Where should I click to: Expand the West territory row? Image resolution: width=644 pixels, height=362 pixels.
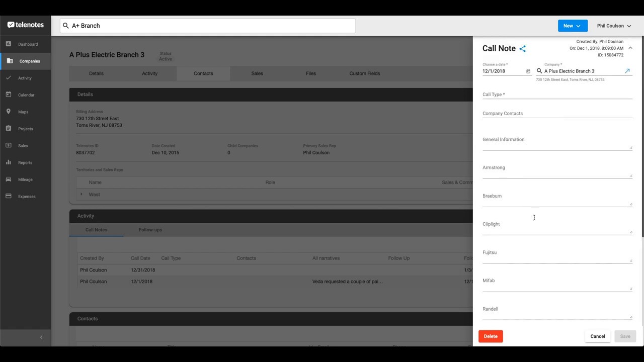coord(82,195)
